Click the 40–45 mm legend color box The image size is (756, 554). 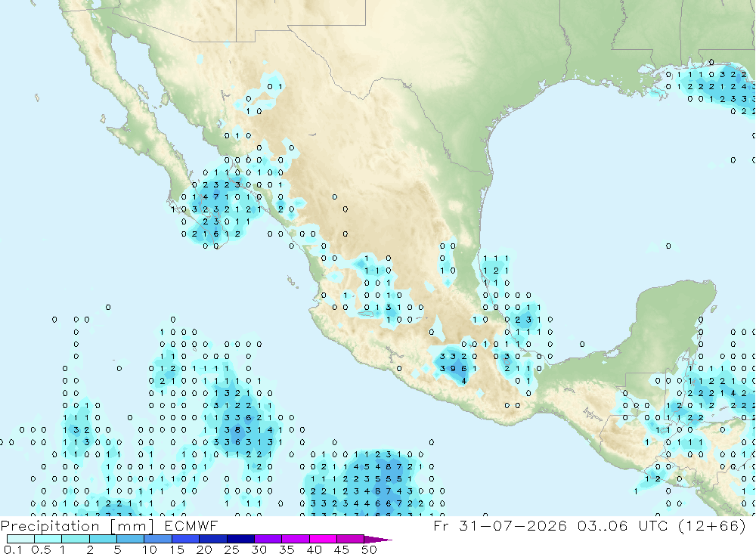(x=323, y=539)
